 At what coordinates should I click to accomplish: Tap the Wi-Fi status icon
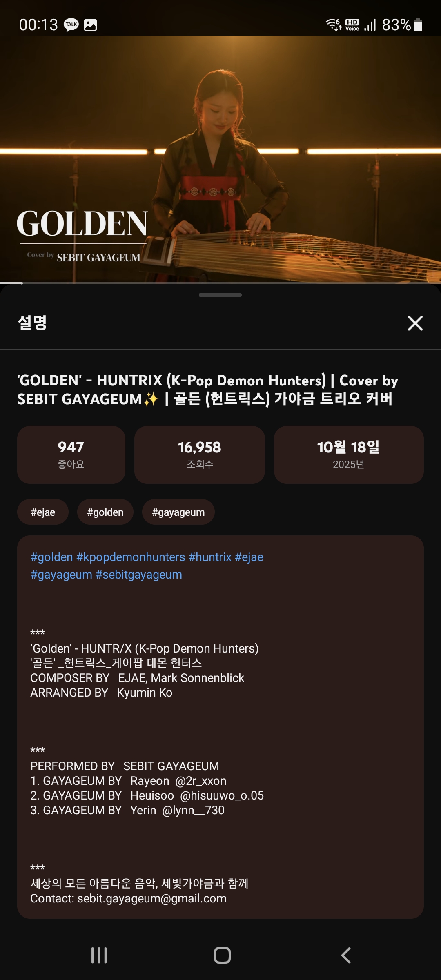(333, 24)
